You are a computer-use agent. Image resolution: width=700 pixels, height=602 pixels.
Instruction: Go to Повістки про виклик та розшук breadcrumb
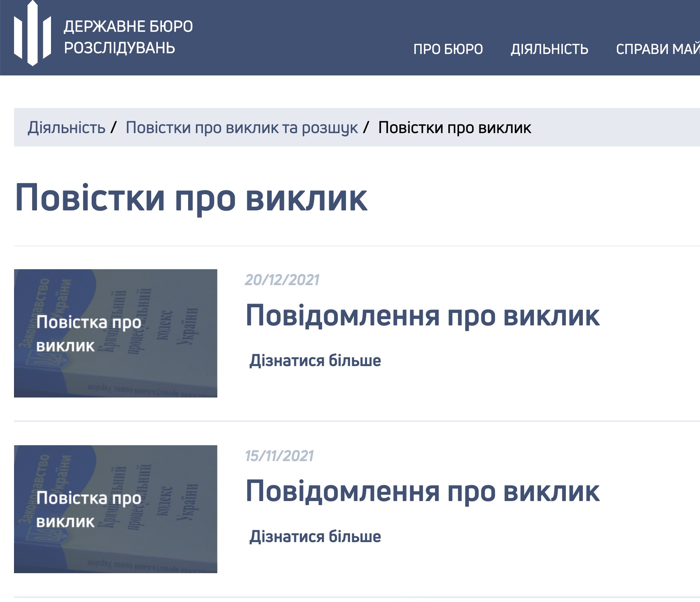click(x=242, y=128)
